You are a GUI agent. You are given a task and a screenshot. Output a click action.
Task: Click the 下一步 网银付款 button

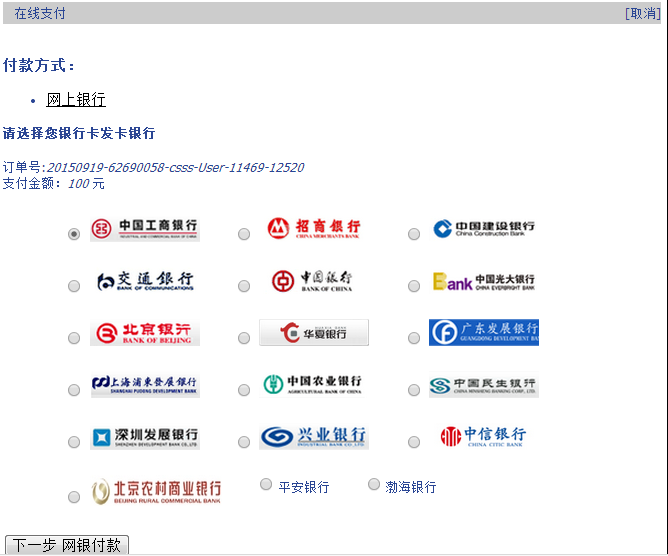tap(67, 545)
